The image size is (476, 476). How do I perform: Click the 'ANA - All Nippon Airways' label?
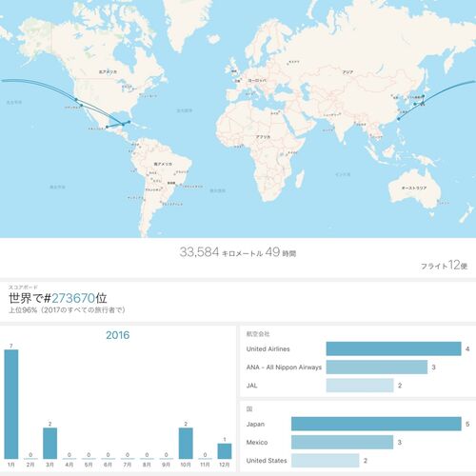(284, 367)
